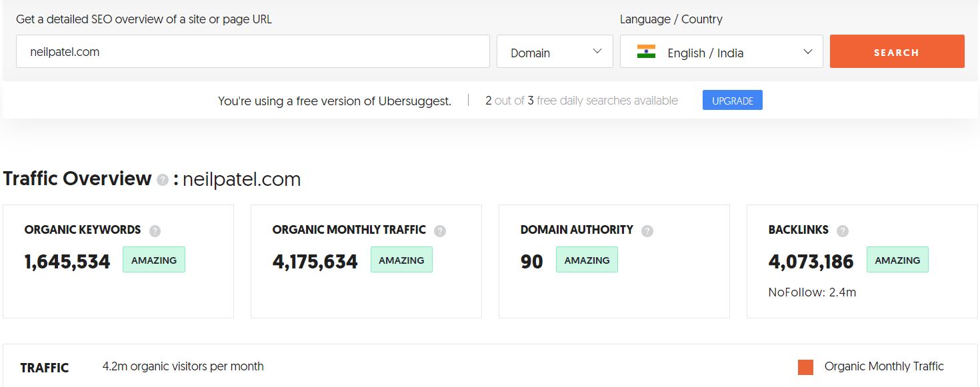The image size is (980, 387).
Task: Click the India flag icon
Action: pos(646,52)
